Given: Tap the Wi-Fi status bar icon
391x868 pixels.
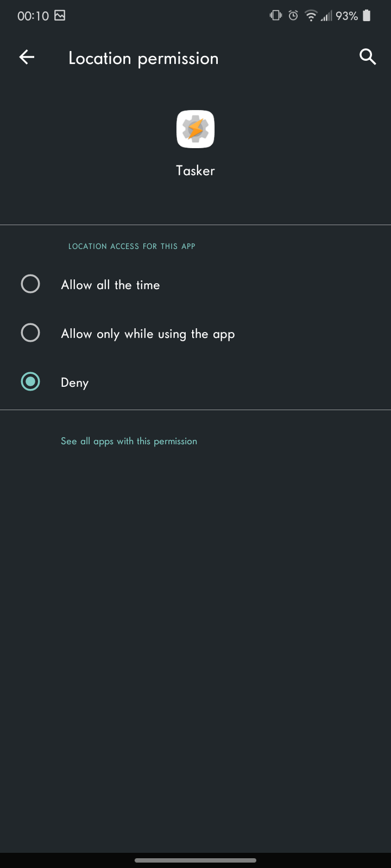Looking at the screenshot, I should [311, 16].
